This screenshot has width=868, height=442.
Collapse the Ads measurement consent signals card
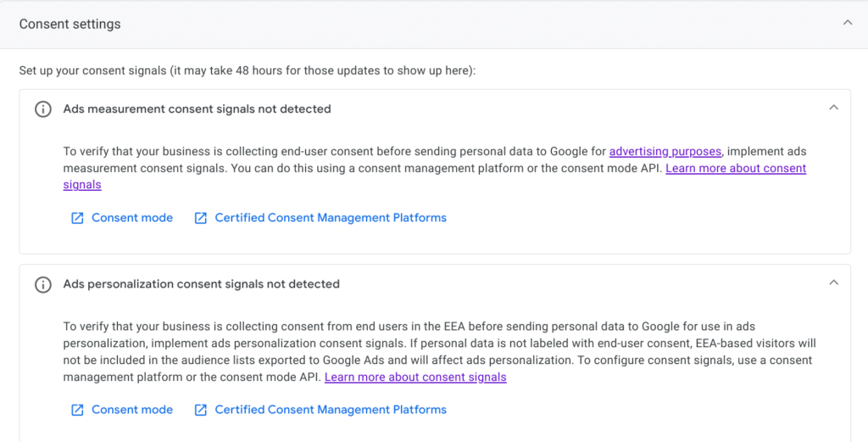pos(833,109)
